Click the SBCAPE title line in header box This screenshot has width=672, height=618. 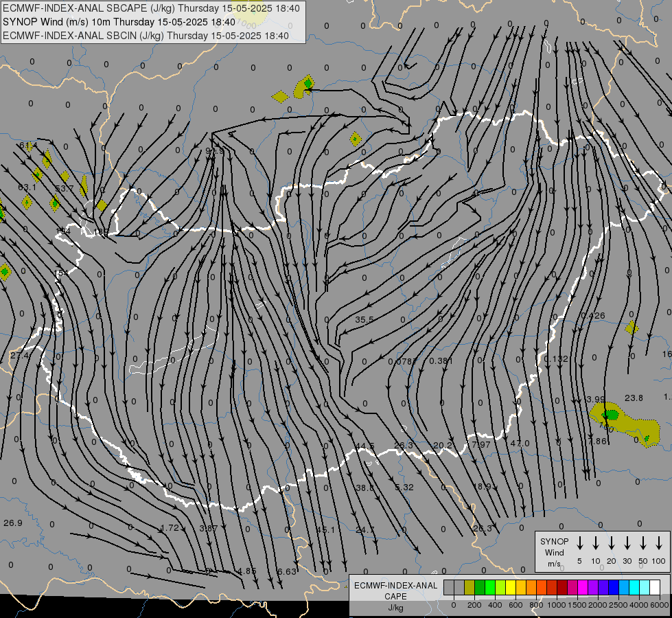(151, 8)
